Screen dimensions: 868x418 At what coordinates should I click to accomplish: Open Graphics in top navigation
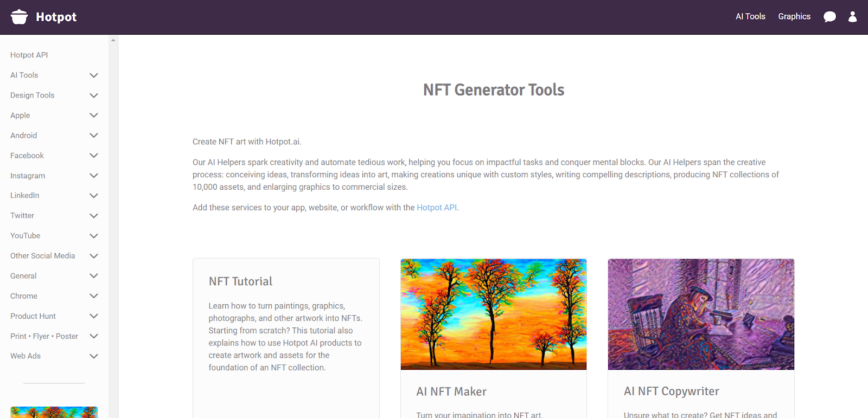[794, 17]
